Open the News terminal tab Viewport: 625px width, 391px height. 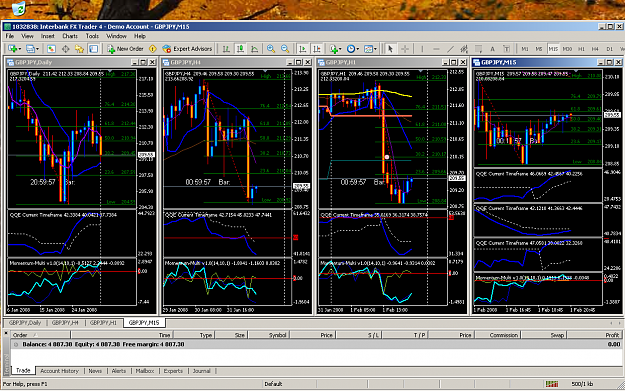pos(95,371)
